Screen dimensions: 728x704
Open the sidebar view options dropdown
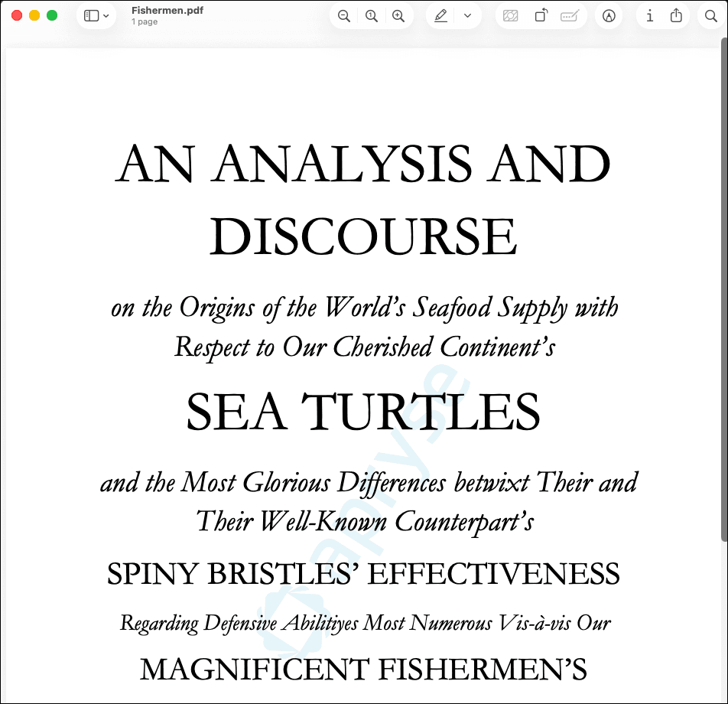pyautogui.click(x=96, y=16)
